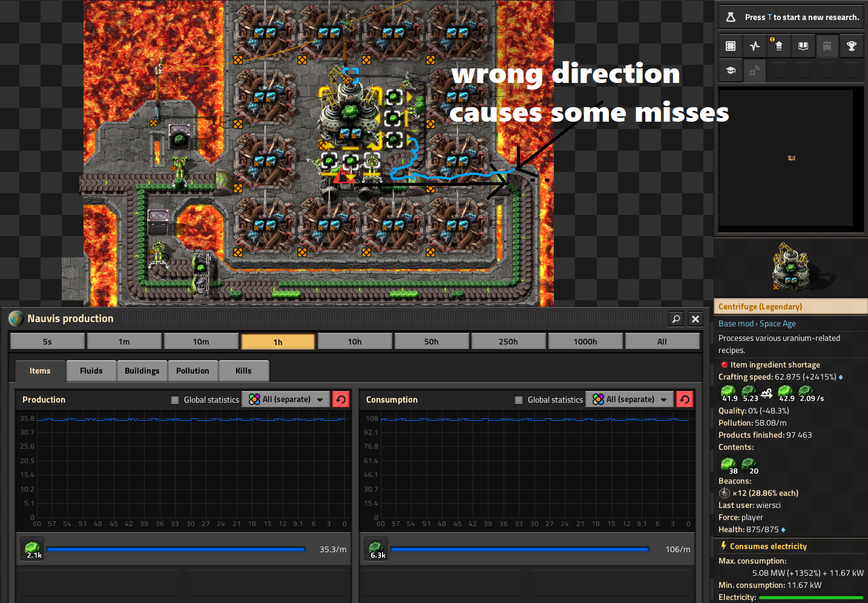
Task: Open bonuses via the upward arrow icon
Action: [x=779, y=46]
